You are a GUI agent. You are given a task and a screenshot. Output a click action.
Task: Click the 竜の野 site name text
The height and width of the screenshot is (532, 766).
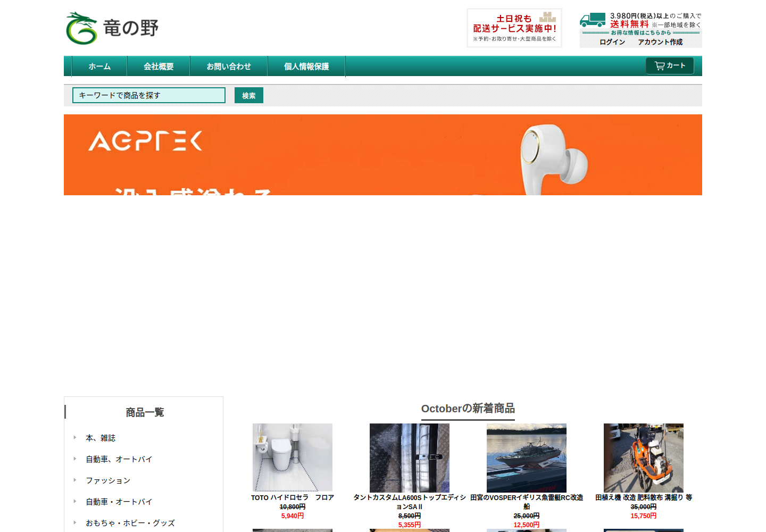(x=131, y=28)
